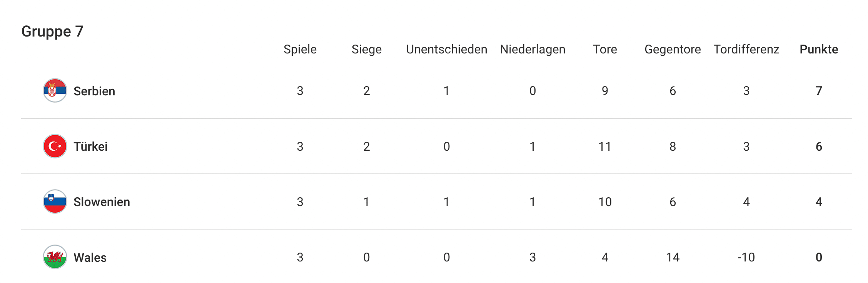This screenshot has height=283, width=868.
Task: Select the Wales team name
Action: (x=90, y=257)
